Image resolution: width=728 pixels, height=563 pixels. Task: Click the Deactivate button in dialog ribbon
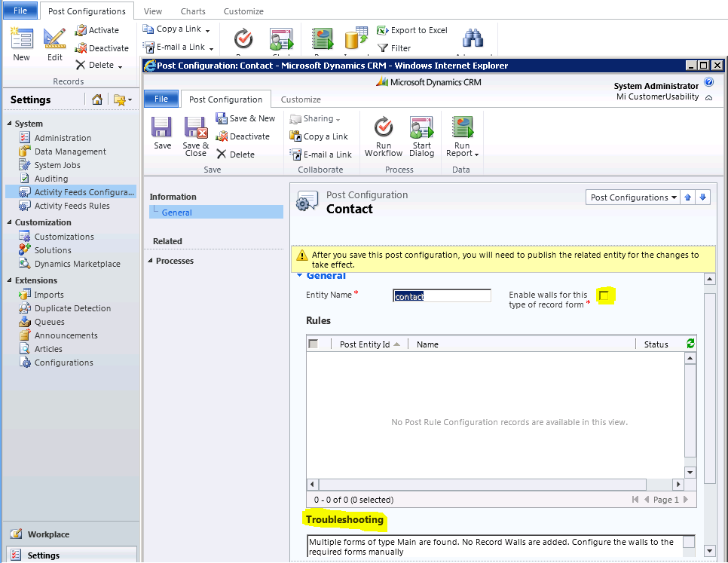point(243,136)
